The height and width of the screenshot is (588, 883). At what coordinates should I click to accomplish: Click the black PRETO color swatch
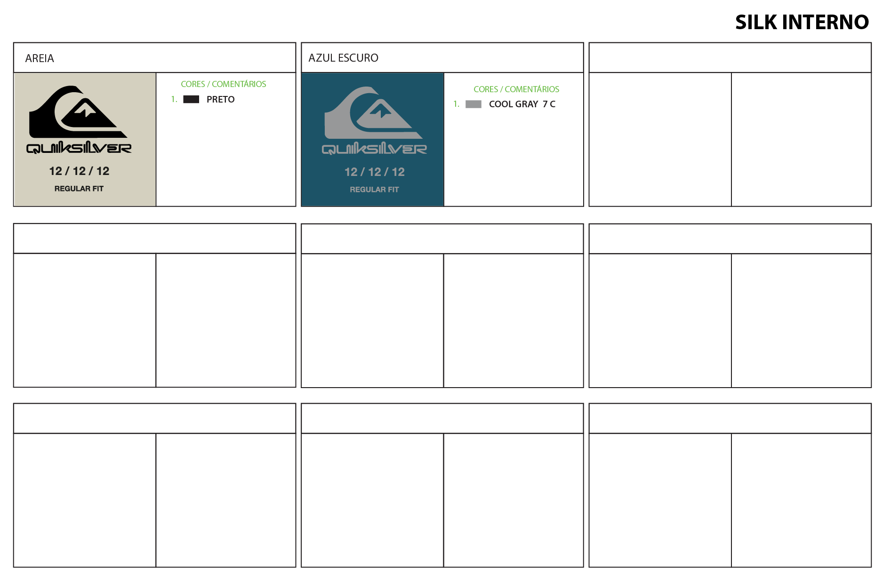point(191,99)
